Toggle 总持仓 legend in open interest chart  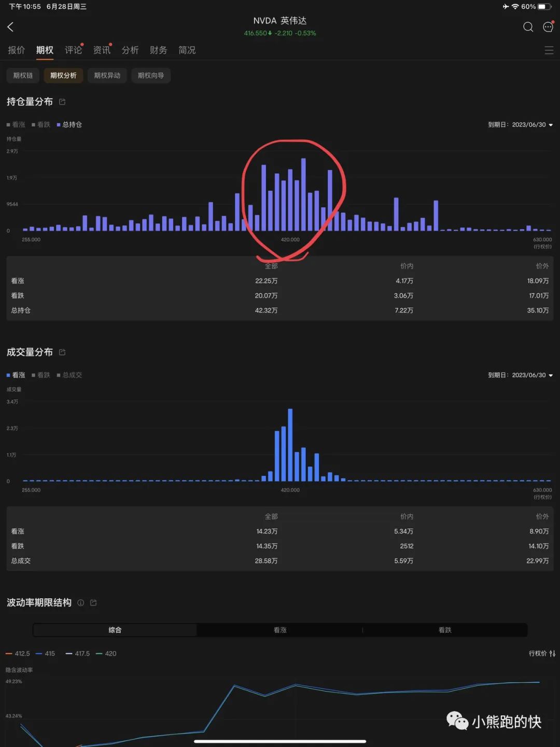(69, 124)
